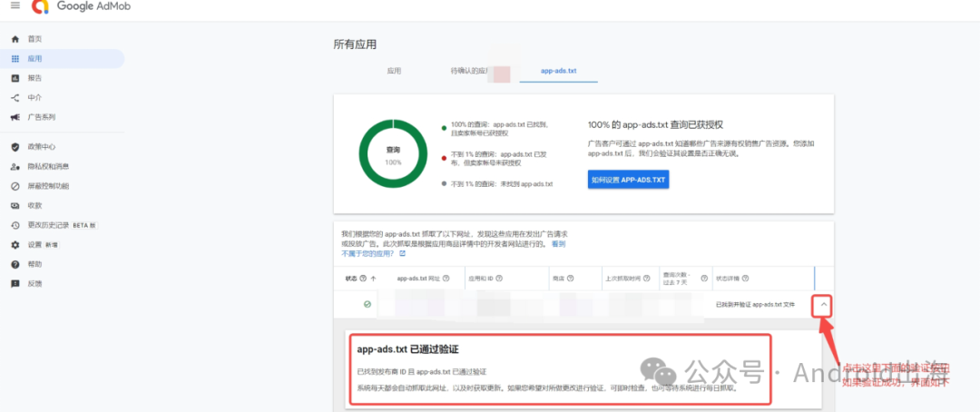The height and width of the screenshot is (412, 980).
Task: Select the app-ads.txt tab
Action: coord(559,72)
